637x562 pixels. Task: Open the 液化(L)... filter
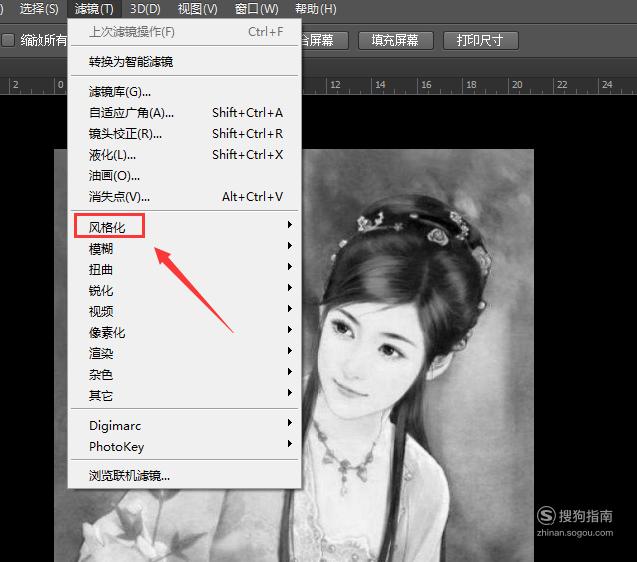tap(185, 155)
